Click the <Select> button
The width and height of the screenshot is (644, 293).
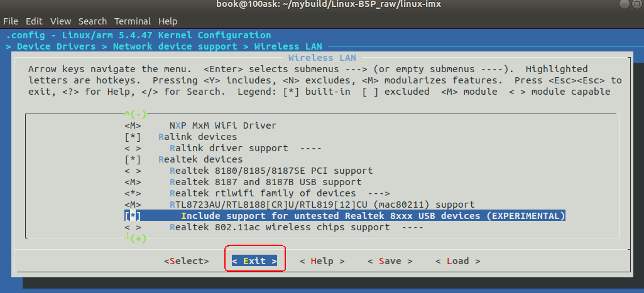[x=187, y=261]
